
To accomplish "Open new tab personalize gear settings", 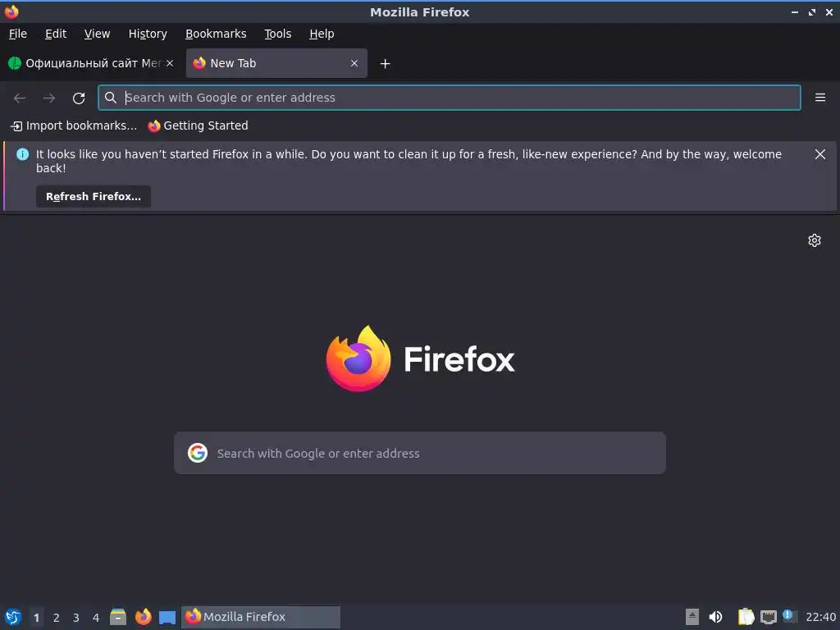I will point(815,240).
